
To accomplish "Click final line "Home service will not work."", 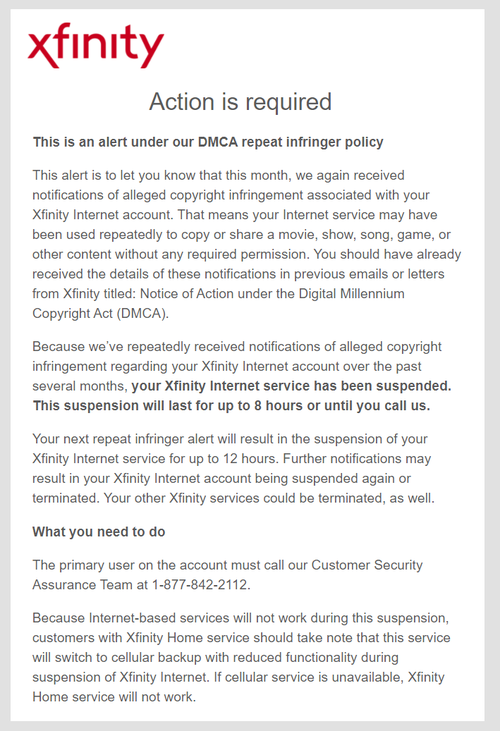I will (x=114, y=697).
